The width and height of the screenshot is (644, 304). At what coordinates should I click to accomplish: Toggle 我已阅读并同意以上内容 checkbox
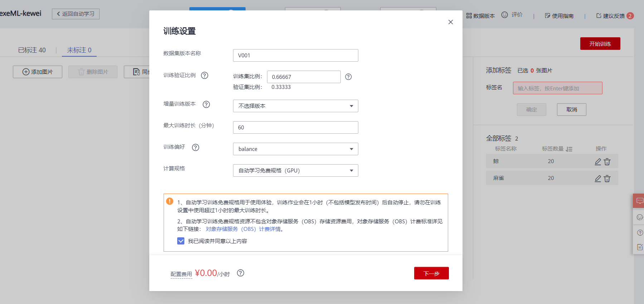click(181, 241)
